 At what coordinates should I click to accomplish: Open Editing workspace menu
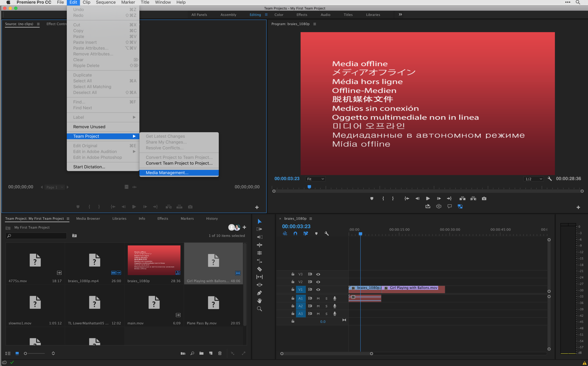tap(266, 15)
